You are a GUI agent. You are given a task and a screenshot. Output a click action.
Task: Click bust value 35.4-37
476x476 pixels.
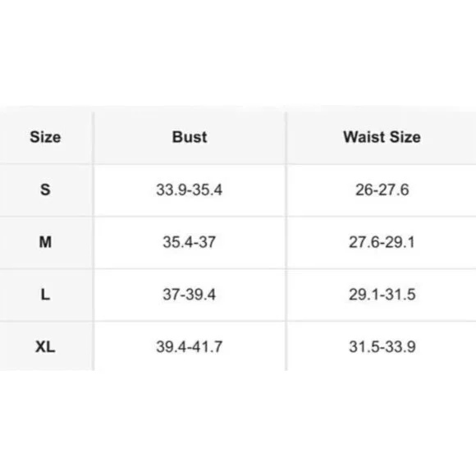click(189, 242)
